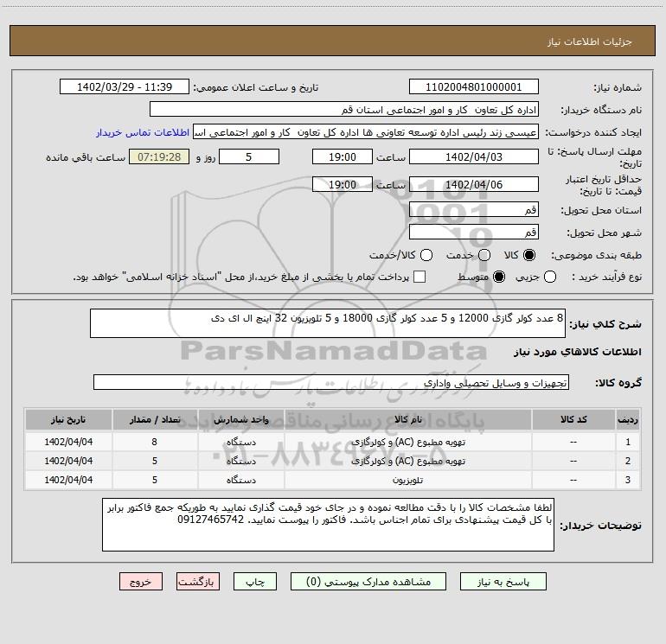Screen dimensions: 666x644
Task: Select the جزیی purchase type radio
Action: tap(549, 277)
